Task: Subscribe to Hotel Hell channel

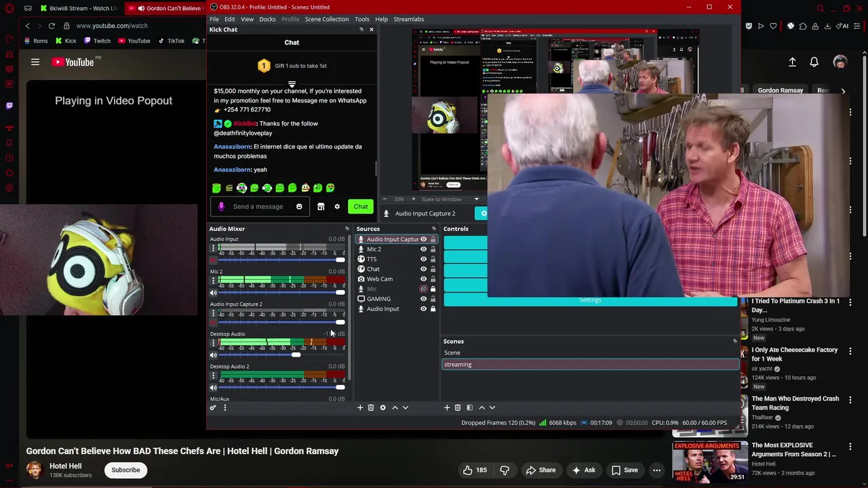Action: coord(125,470)
